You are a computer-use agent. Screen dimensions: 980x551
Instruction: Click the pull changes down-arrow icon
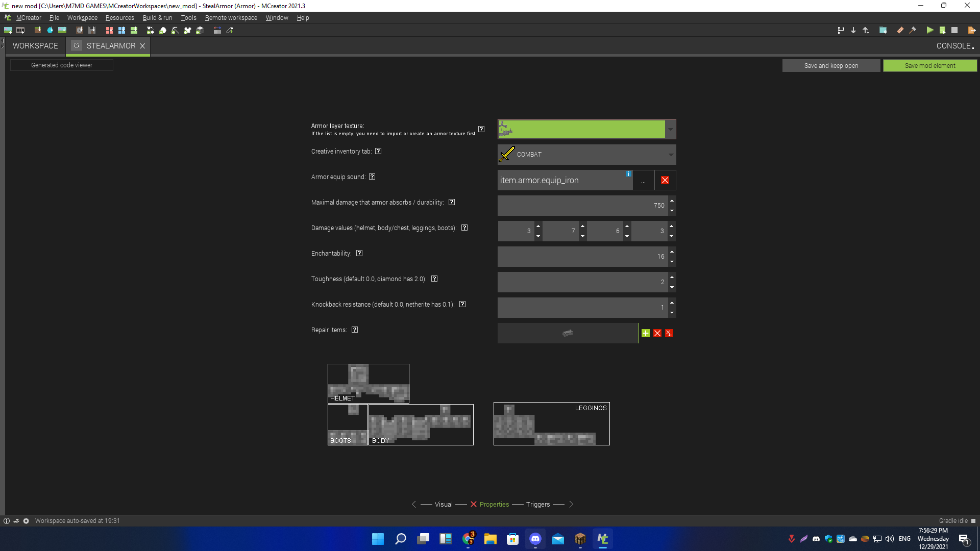(x=853, y=31)
